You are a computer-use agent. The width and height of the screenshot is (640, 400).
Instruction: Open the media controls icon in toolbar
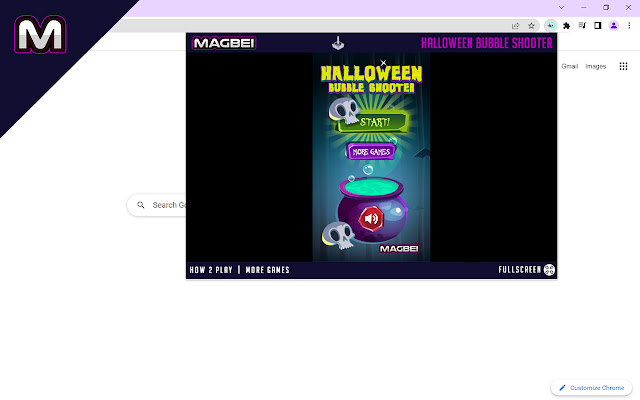tap(582, 26)
